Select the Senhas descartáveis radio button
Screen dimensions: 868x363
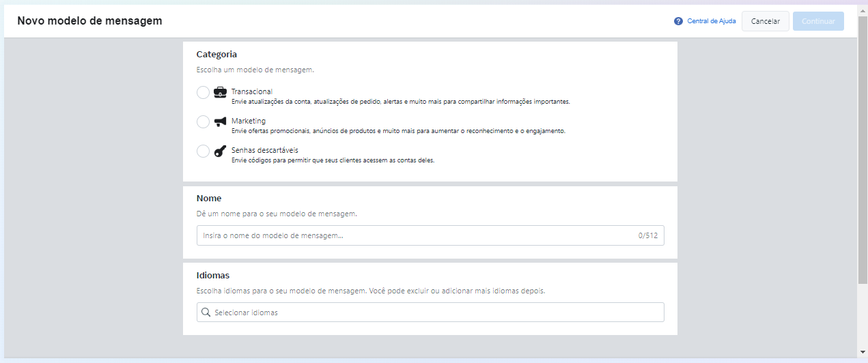(203, 151)
